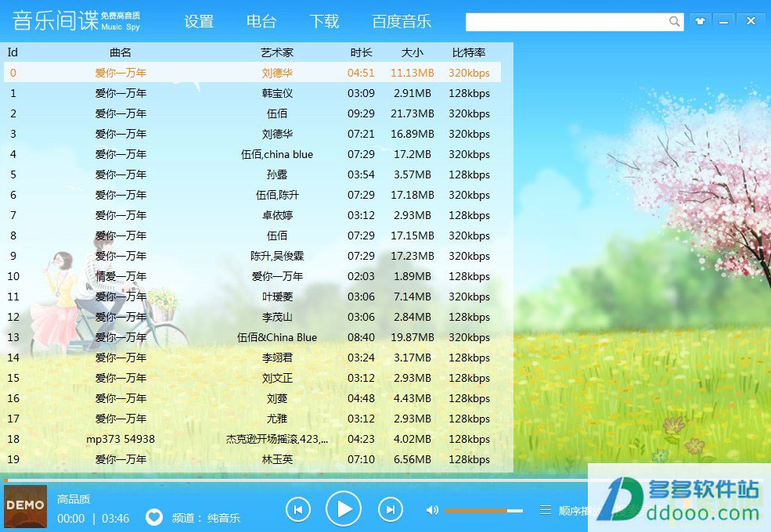Sort by the 曲名 column header
The image size is (771, 532).
pos(121,52)
